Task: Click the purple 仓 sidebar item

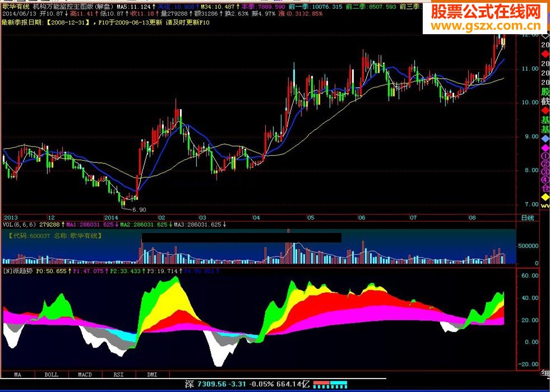Action: 545,189
